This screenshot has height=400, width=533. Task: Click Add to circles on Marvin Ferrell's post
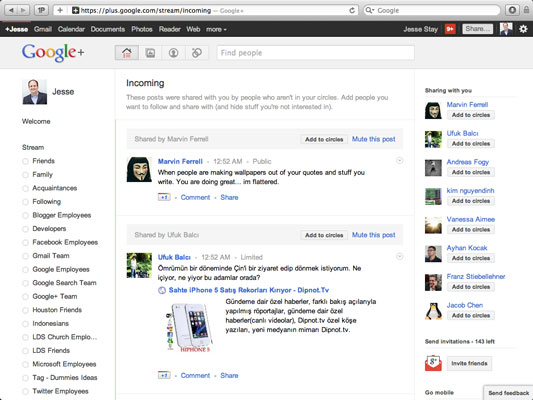(324, 139)
